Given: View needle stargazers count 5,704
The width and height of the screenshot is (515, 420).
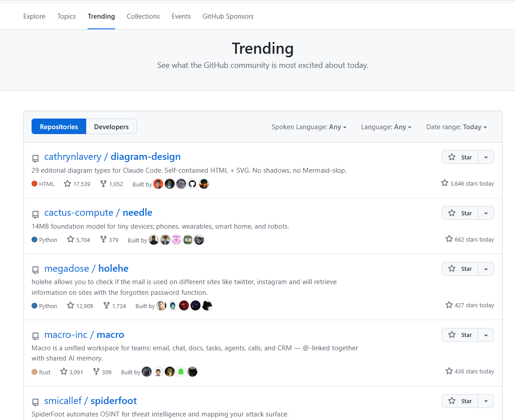Looking at the screenshot, I should point(79,240).
